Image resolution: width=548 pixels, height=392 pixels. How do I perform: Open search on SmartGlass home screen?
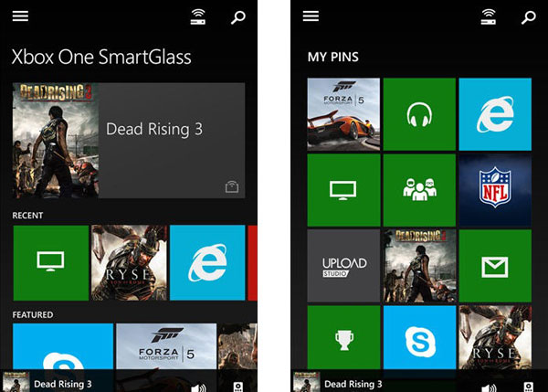238,17
